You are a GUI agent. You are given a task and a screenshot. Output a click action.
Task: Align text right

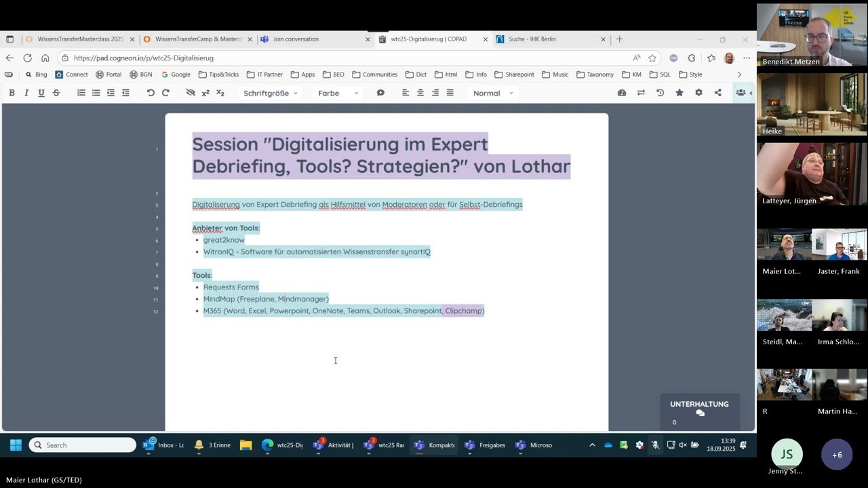tap(435, 93)
